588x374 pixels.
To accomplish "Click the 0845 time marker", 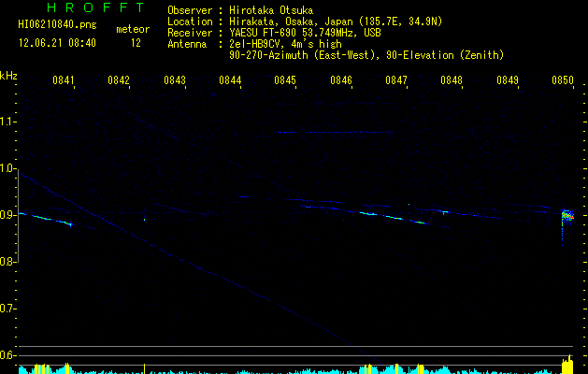I will 285,79.
